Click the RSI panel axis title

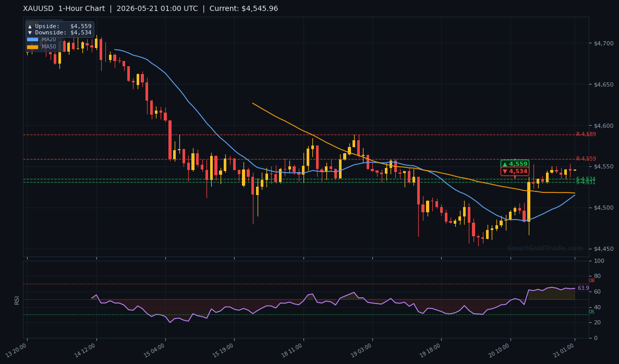(x=17, y=300)
